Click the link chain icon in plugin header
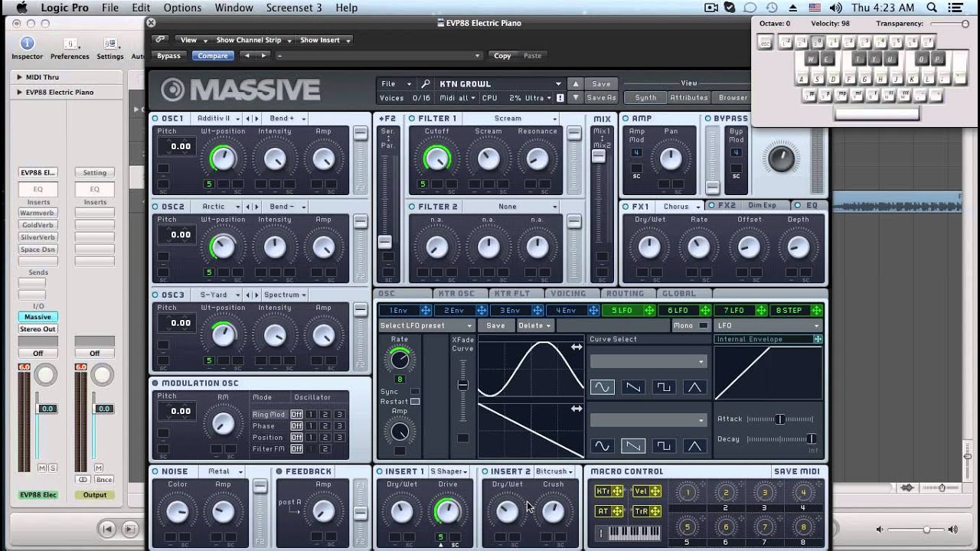 tap(160, 39)
